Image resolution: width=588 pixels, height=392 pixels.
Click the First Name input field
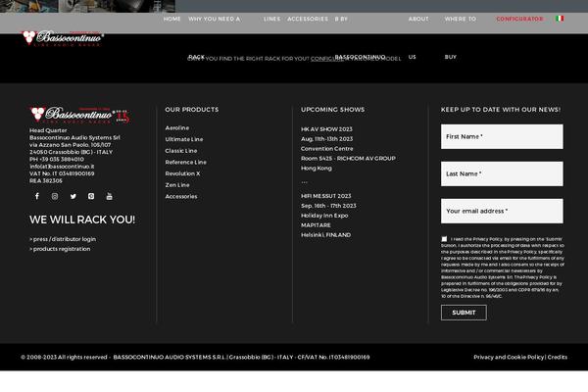[502, 136]
